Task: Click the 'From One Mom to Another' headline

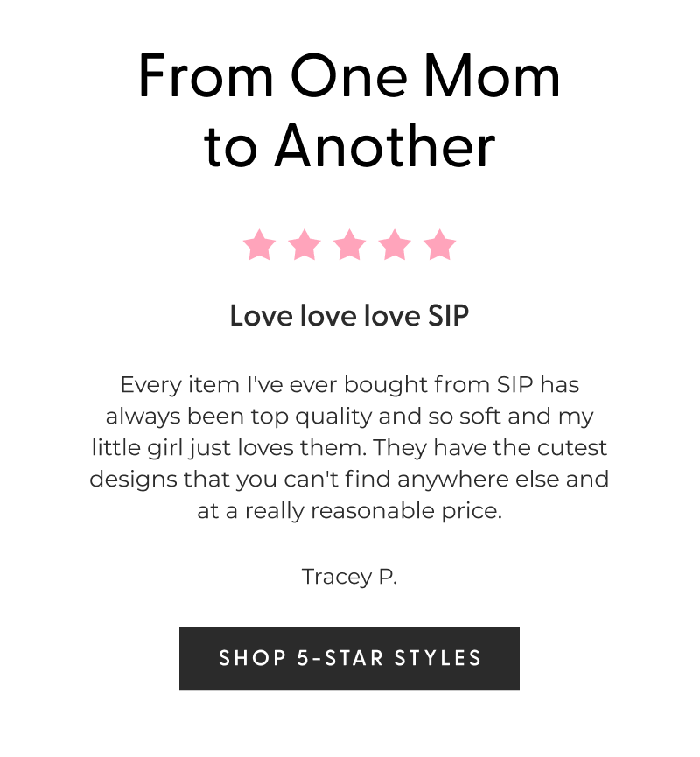Action: tap(349, 109)
